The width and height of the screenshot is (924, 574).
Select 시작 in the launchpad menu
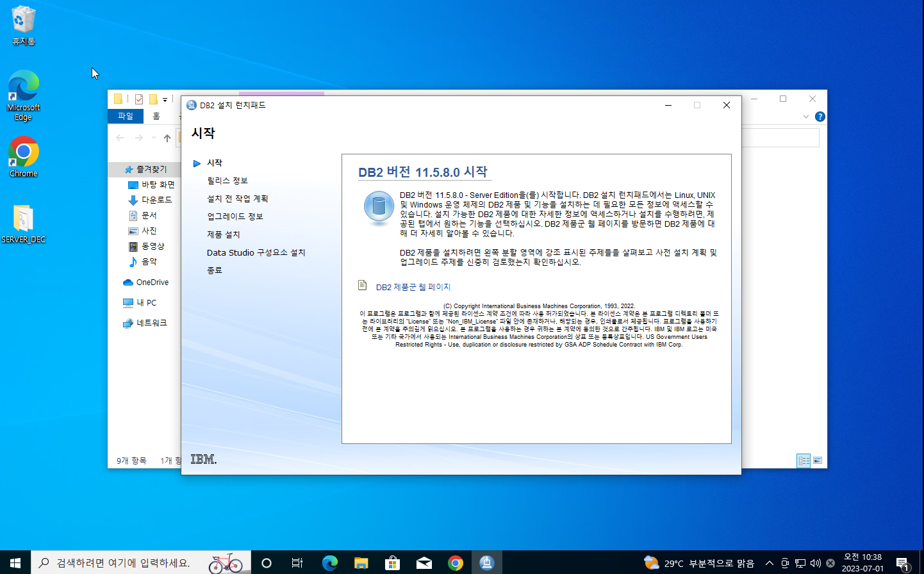click(x=215, y=163)
